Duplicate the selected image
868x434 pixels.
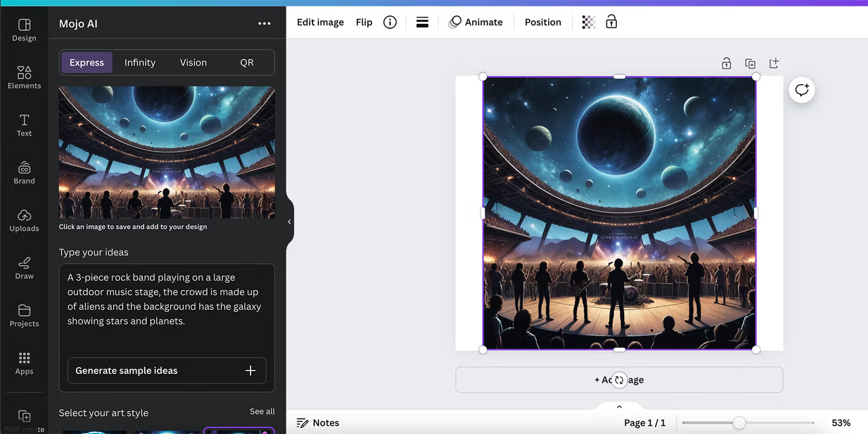pos(750,62)
